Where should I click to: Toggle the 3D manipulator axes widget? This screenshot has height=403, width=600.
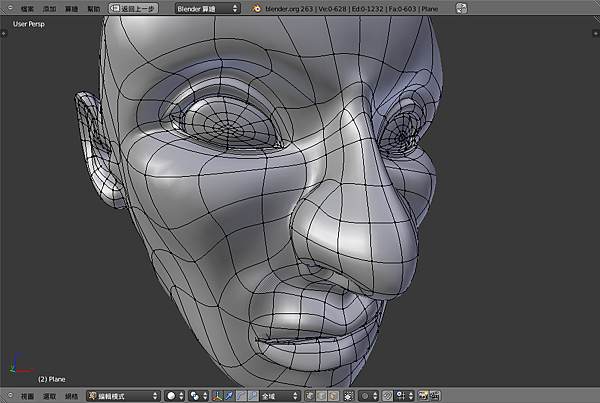tap(219, 396)
